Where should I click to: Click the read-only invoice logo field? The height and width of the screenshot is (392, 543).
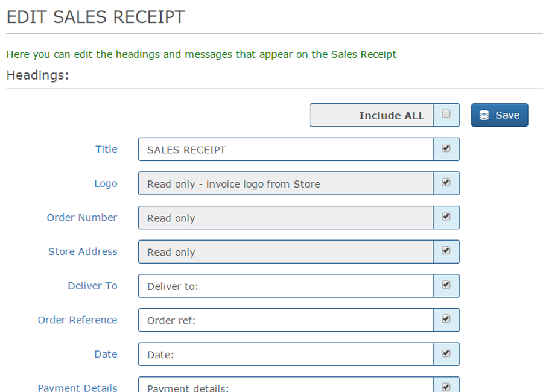285,184
